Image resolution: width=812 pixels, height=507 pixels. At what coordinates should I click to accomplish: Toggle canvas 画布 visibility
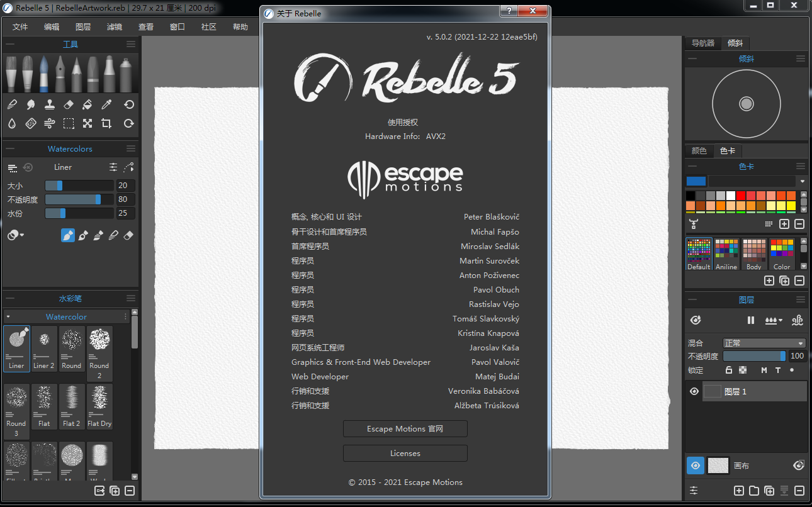pos(695,465)
